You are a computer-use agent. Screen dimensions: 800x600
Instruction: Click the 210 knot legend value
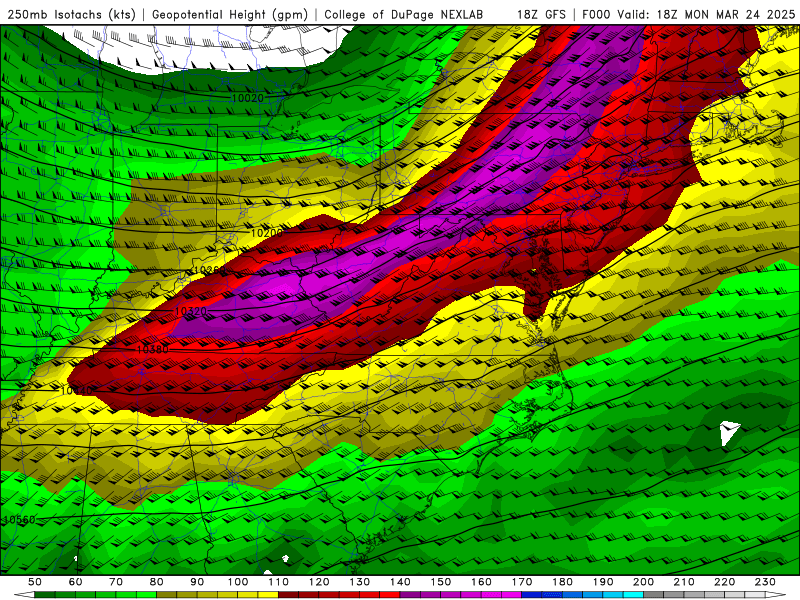click(684, 582)
